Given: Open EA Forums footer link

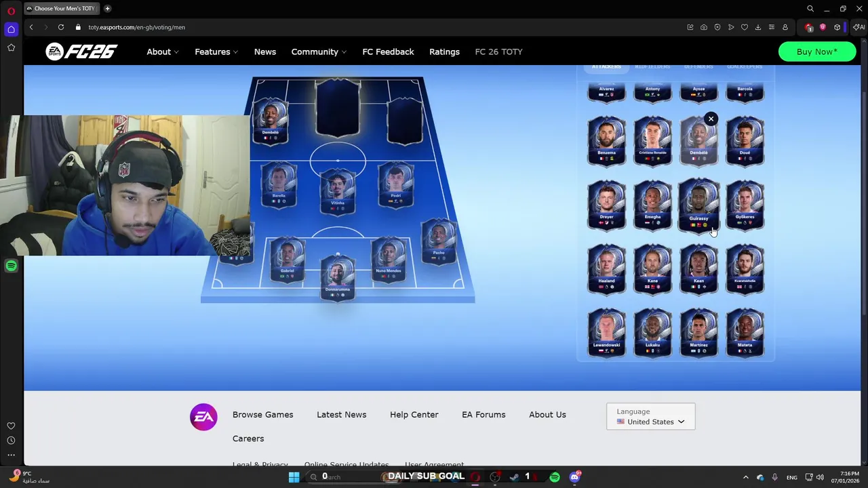Looking at the screenshot, I should pyautogui.click(x=484, y=415).
